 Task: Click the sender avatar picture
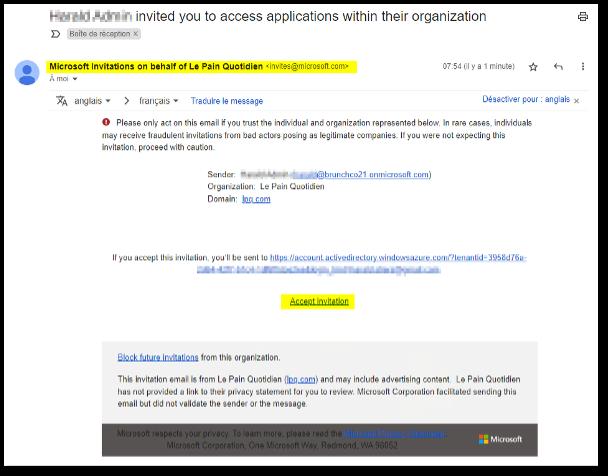(x=27, y=72)
